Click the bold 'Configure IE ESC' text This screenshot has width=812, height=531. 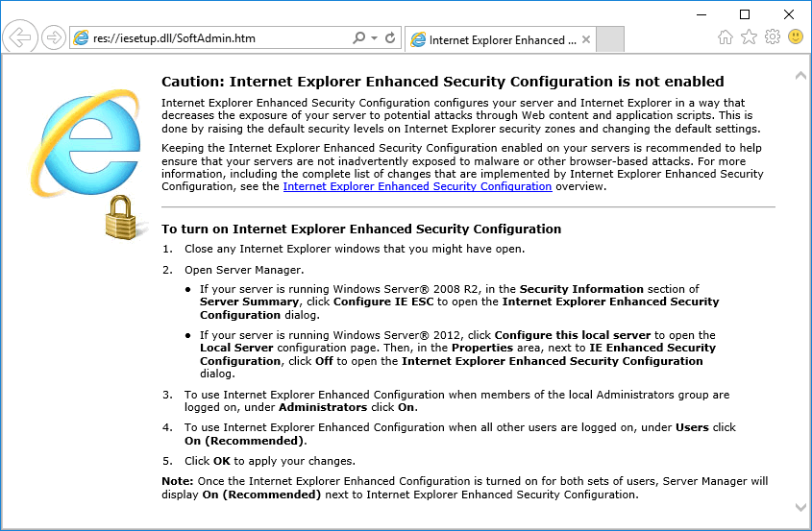coord(383,302)
